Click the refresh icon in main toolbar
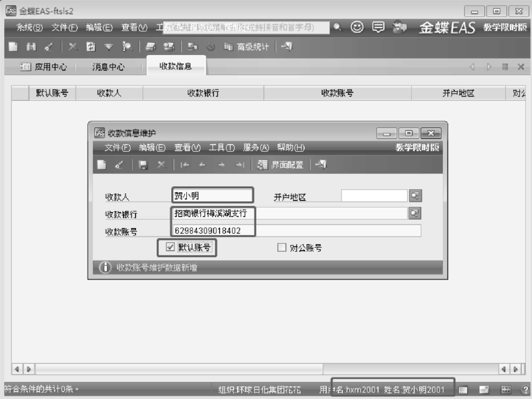 90,47
